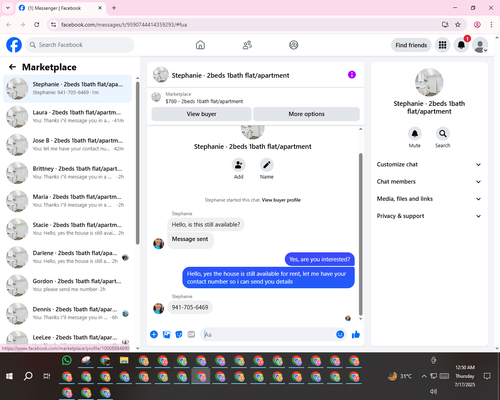Click the Search Facebook field

click(80, 45)
